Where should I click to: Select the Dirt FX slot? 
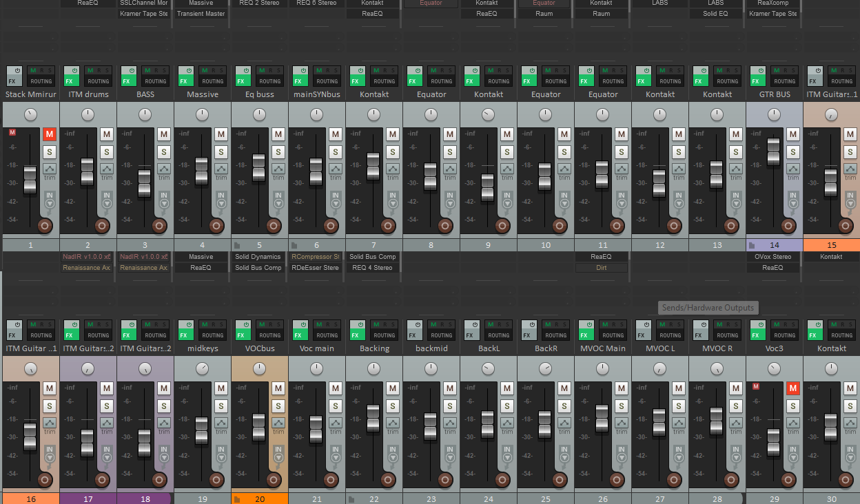602,268
